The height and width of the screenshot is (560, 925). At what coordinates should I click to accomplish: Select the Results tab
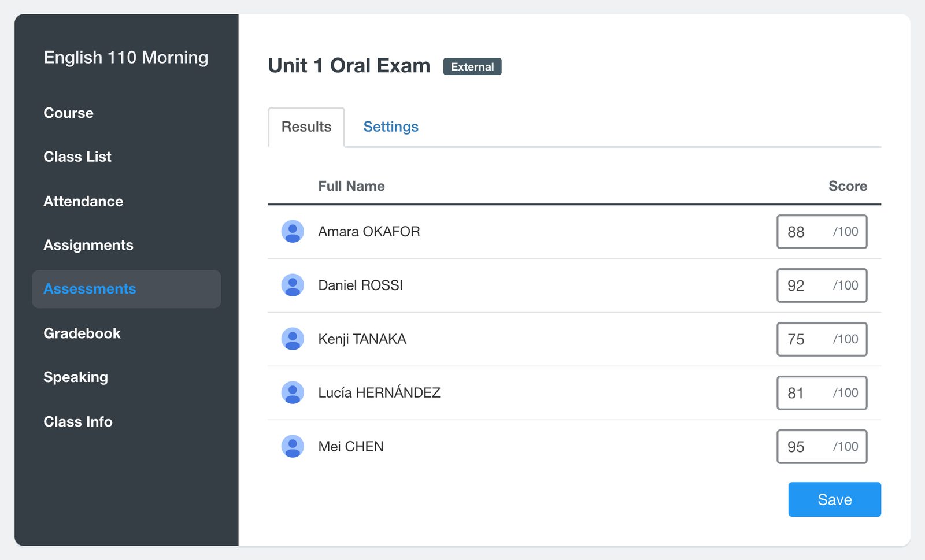point(306,127)
